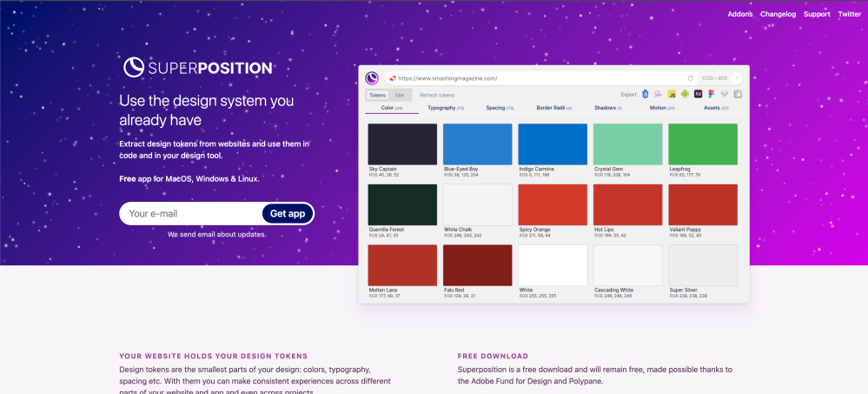
Task: Switch to Tokens view toggle
Action: pos(378,96)
